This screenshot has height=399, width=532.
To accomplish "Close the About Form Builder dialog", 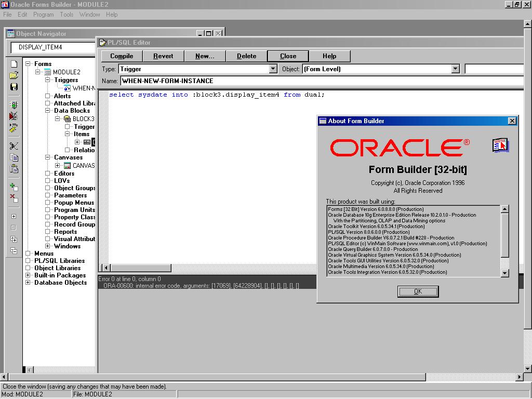I will (512, 121).
